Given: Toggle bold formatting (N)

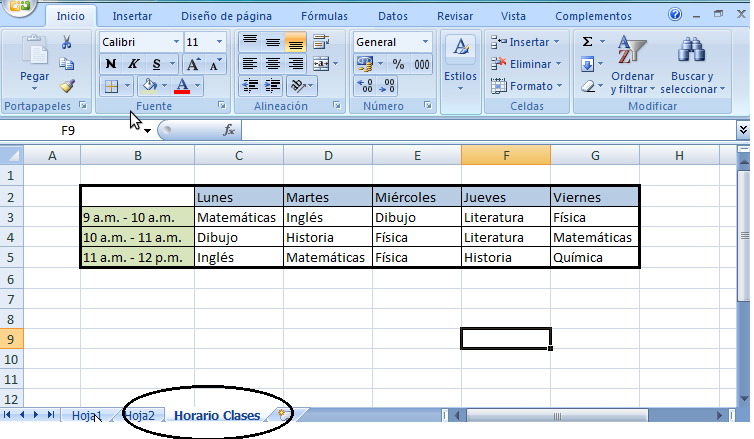Looking at the screenshot, I should click(110, 64).
